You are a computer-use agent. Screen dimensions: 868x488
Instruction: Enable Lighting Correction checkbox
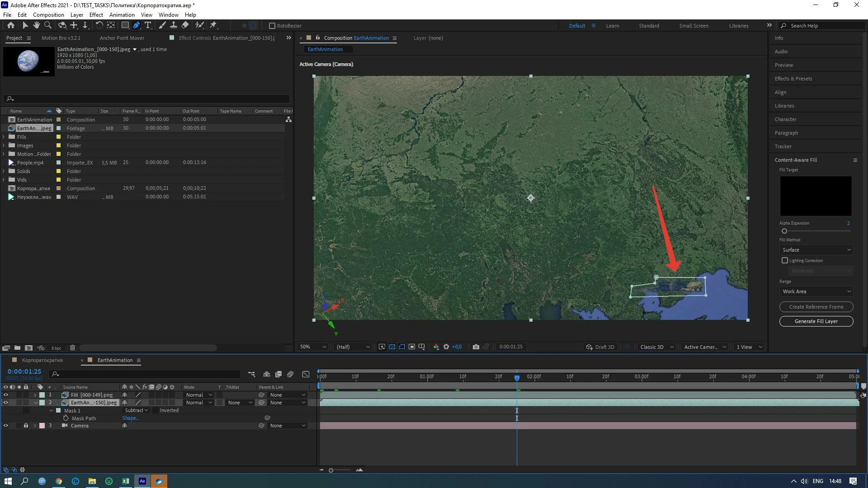[x=785, y=261]
